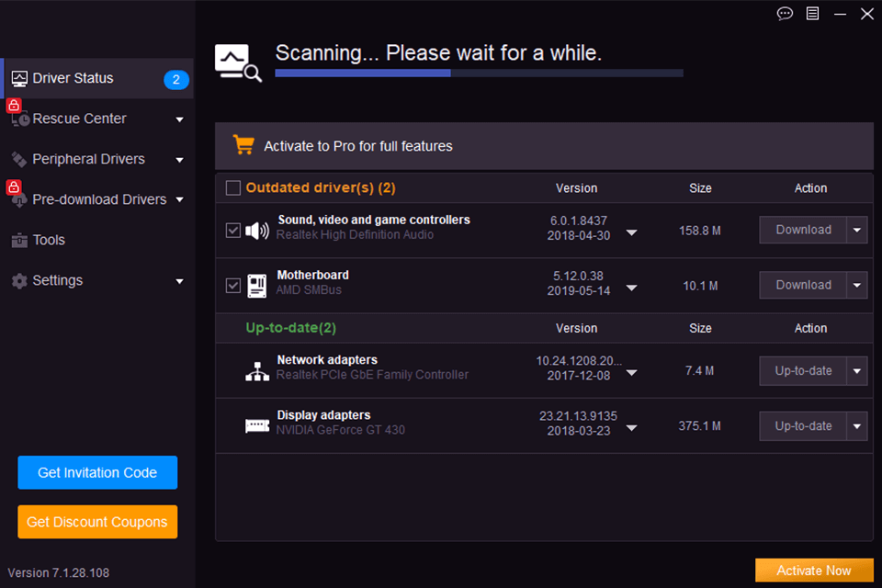Open dropdown arrow beside Motherboard Download button
The image size is (882, 588).
click(x=857, y=286)
